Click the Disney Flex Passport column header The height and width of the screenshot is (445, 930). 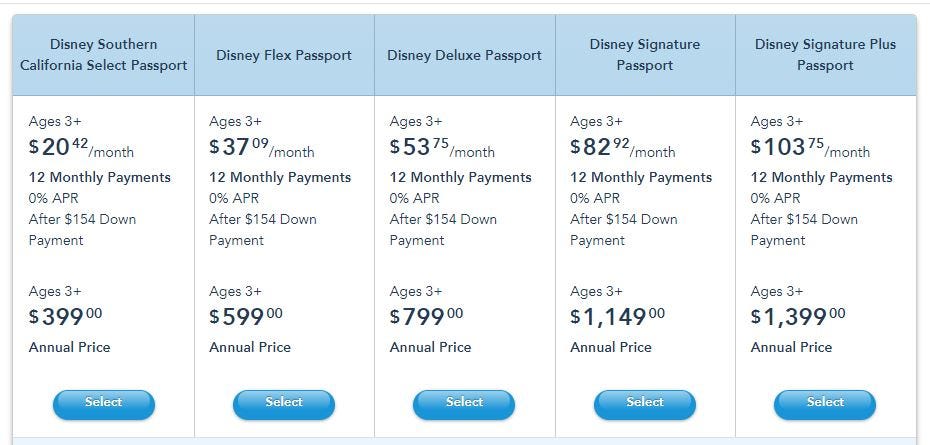(x=284, y=55)
